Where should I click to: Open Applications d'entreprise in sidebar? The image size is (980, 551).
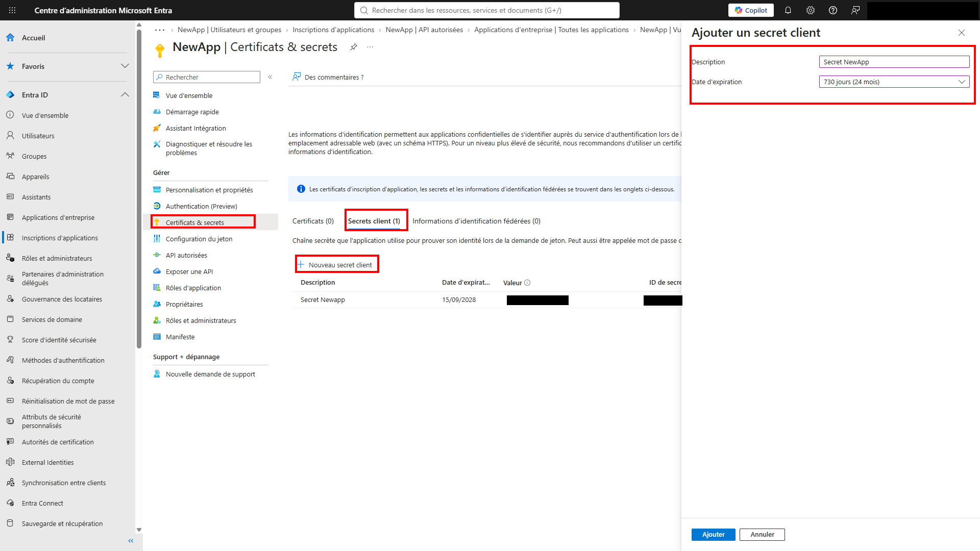[58, 217]
